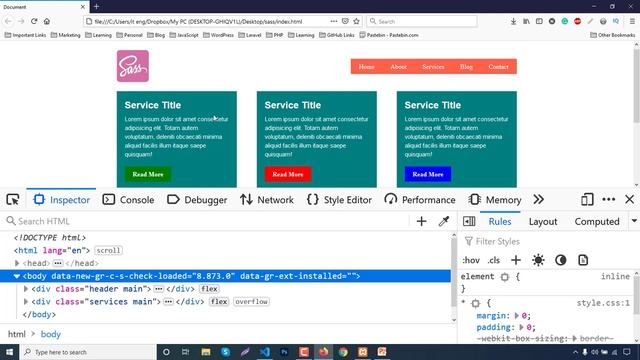
Task: Open a new browser tab
Action: pos(96,7)
